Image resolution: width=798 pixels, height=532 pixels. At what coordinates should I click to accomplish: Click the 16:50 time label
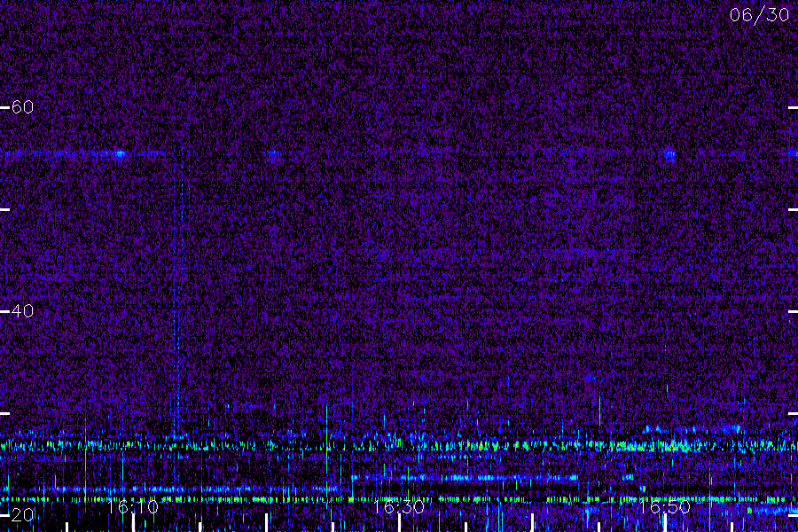tap(665, 506)
